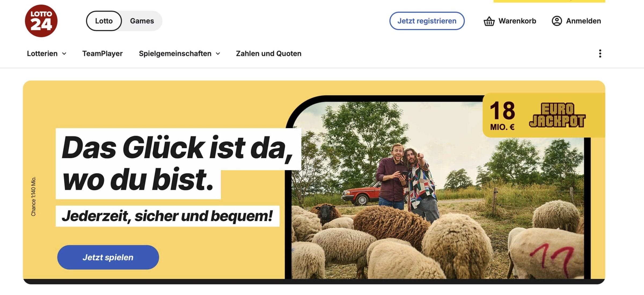The width and height of the screenshot is (644, 295).
Task: Click the Anmelden link
Action: tap(583, 21)
